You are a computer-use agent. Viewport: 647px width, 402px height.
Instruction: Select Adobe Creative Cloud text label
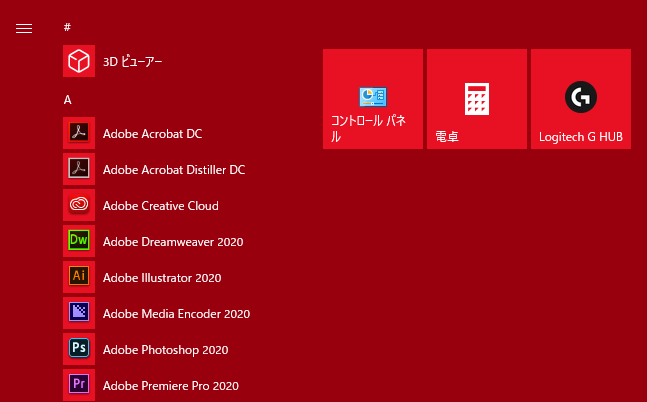click(x=161, y=206)
